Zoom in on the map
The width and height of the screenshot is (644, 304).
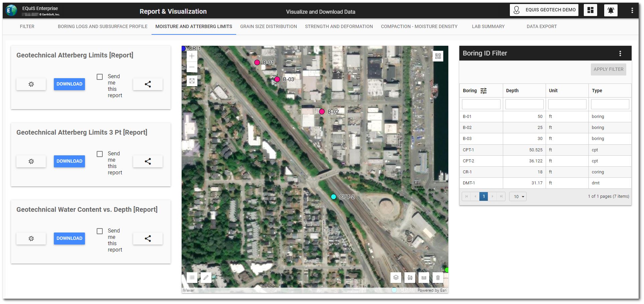192,56
